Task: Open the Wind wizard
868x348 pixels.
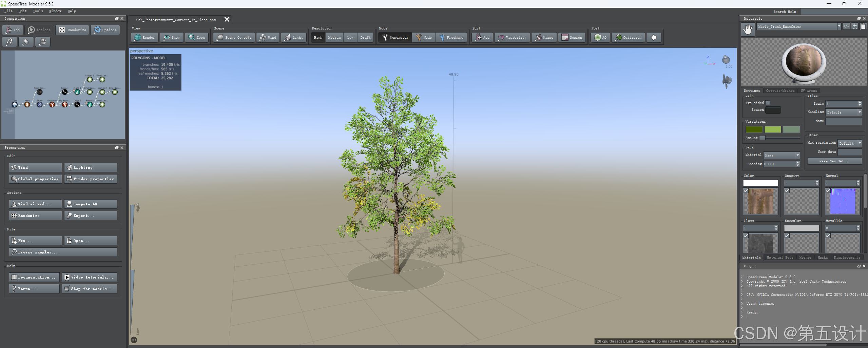Action: coord(36,204)
